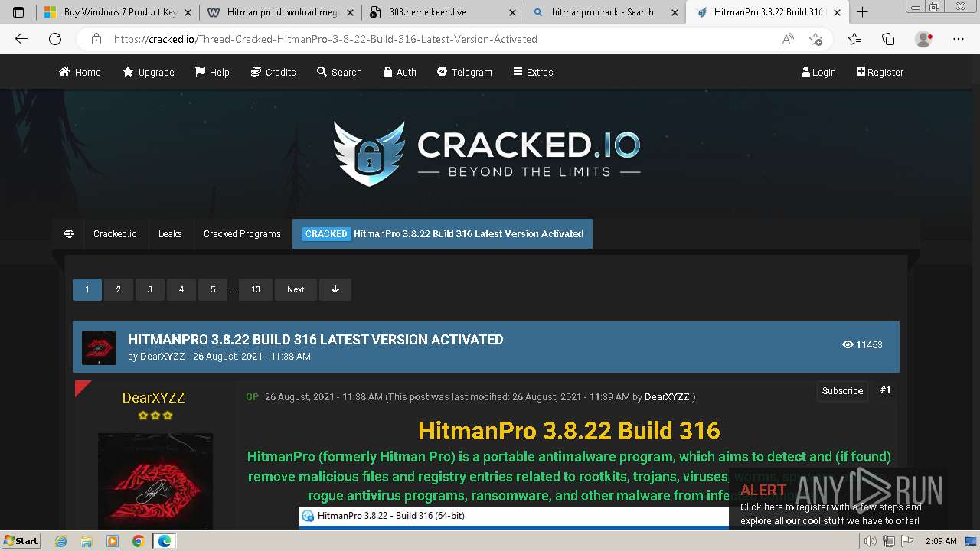The height and width of the screenshot is (551, 980).
Task: Open the Cracked Programs breadcrumb link
Action: pyautogui.click(x=242, y=234)
